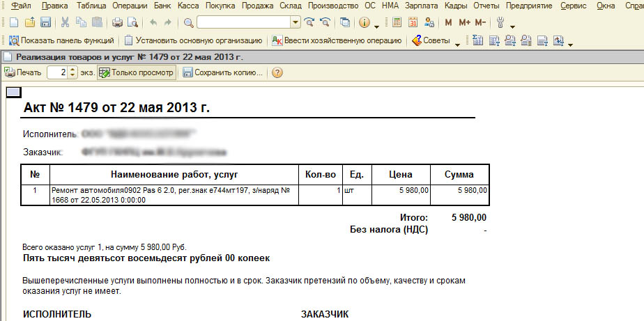The image size is (644, 321).
Task: Expand the dropdown next to info icon
Action: pos(377,24)
